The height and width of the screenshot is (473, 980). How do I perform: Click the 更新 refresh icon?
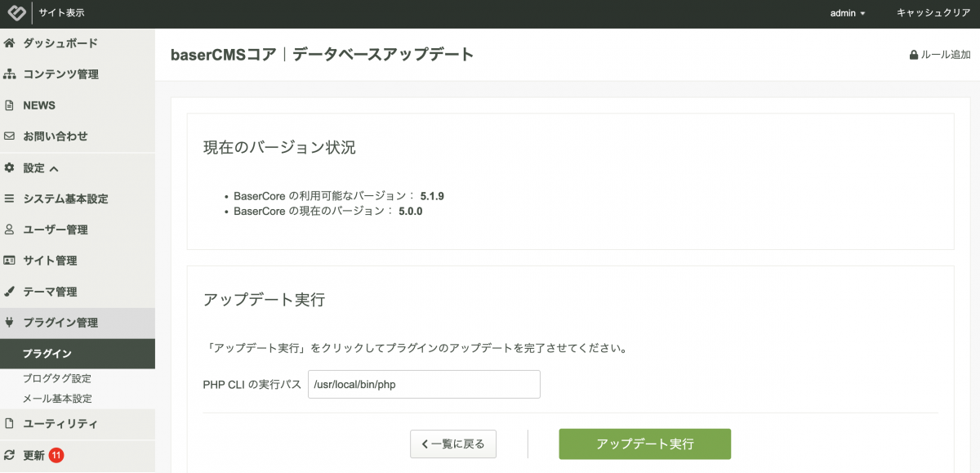[x=10, y=456]
